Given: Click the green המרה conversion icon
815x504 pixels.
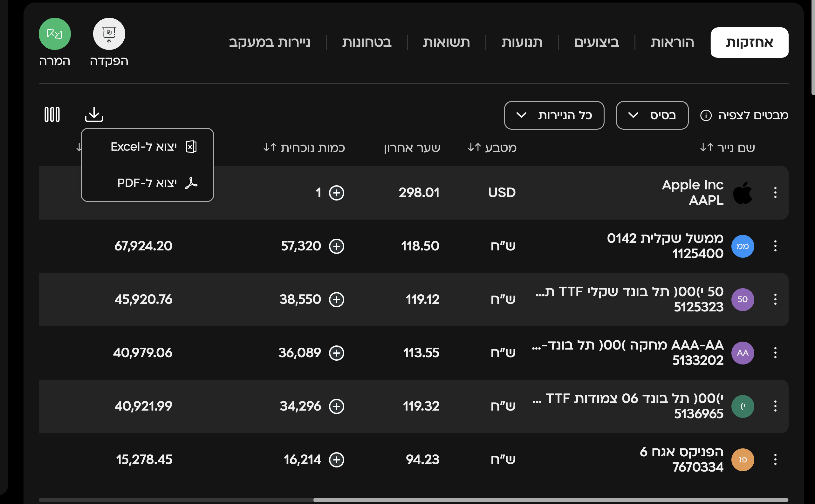Looking at the screenshot, I should tap(55, 34).
